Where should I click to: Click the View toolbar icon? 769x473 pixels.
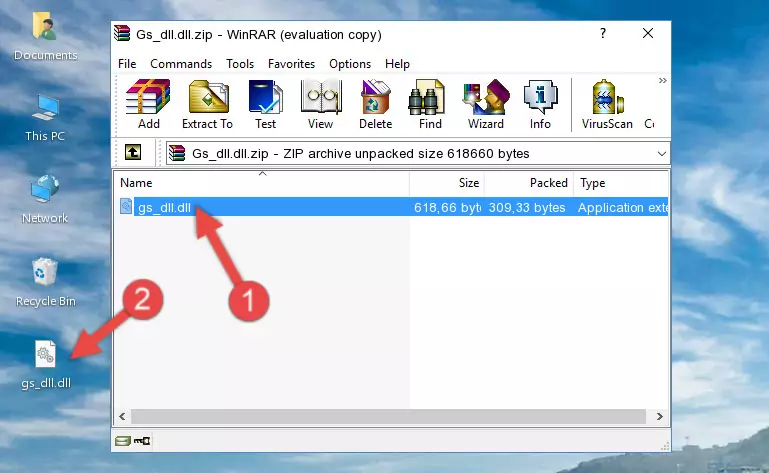click(321, 104)
